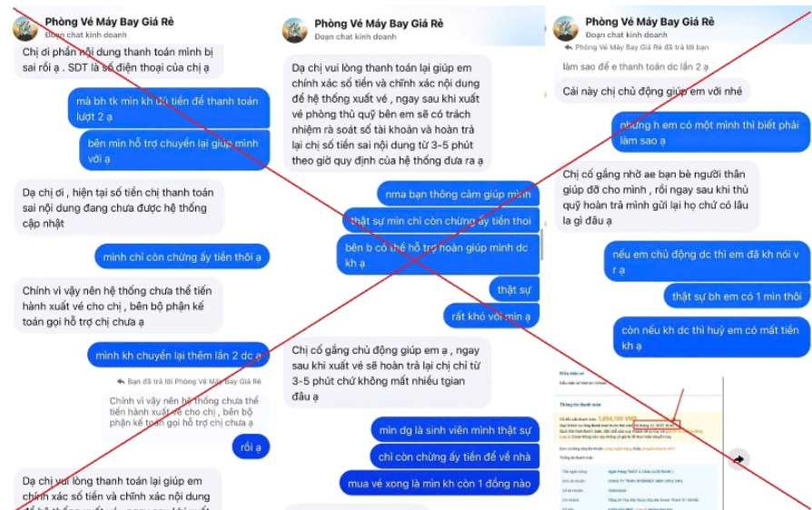This screenshot has width=812, height=510.
Task: Click the reply arrow before 'Bạn đã trả lời'
Action: coord(121,382)
